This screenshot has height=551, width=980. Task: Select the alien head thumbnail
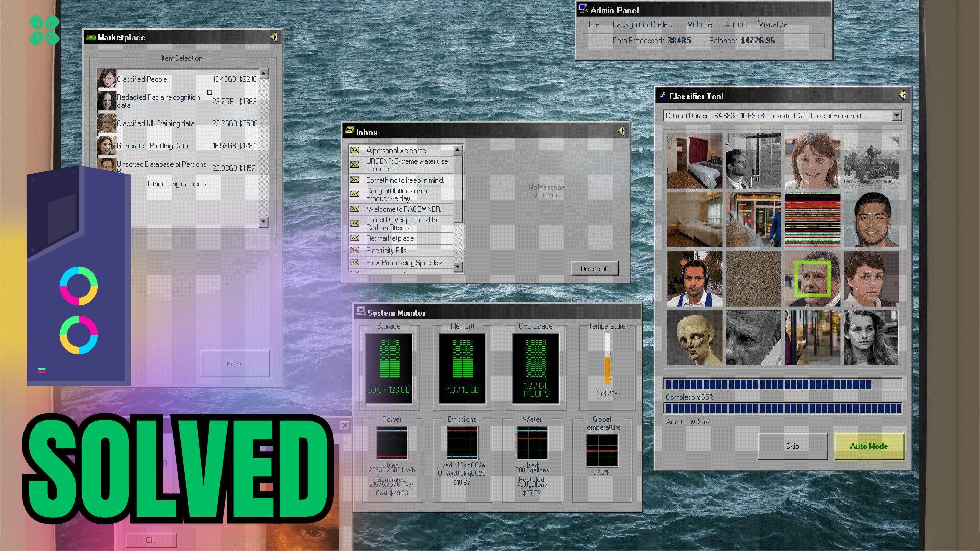(695, 337)
